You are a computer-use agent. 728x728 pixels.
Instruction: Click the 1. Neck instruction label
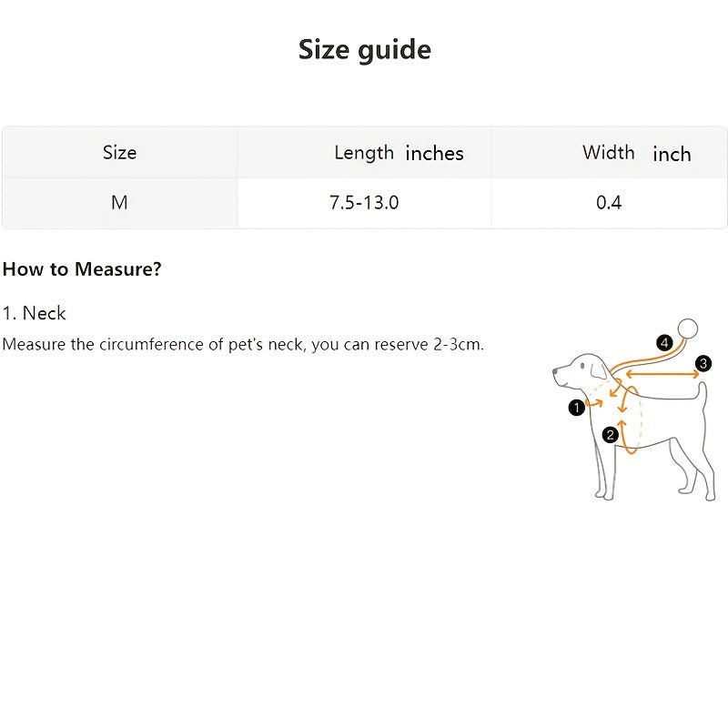pyautogui.click(x=34, y=313)
